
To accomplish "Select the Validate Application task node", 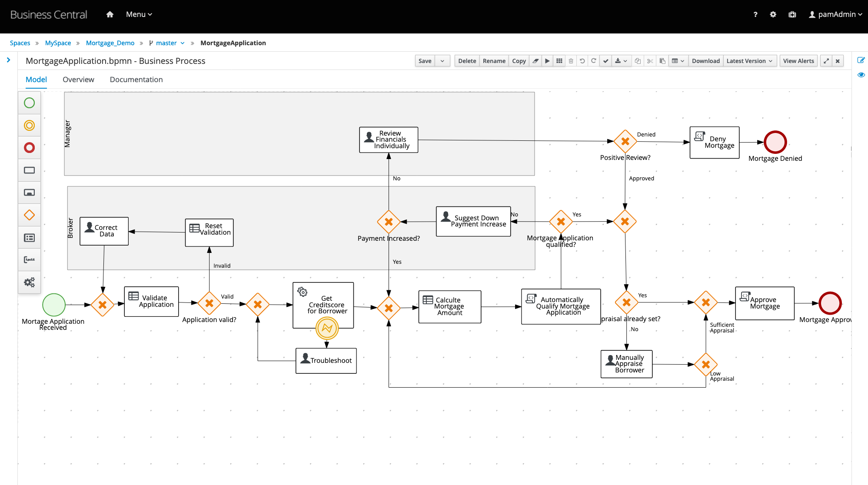I will [151, 301].
